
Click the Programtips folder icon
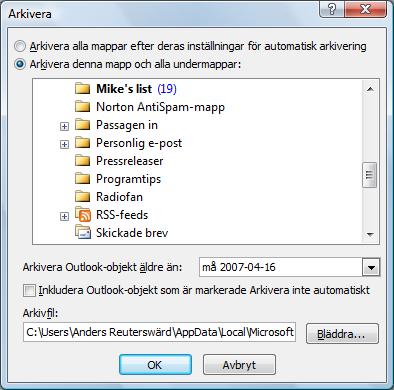click(x=82, y=179)
